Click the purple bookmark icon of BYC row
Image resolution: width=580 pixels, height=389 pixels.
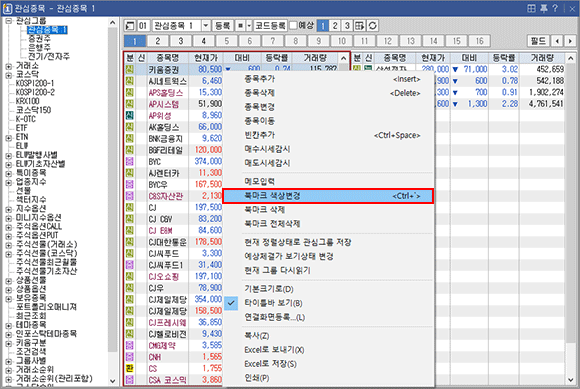[129, 161]
